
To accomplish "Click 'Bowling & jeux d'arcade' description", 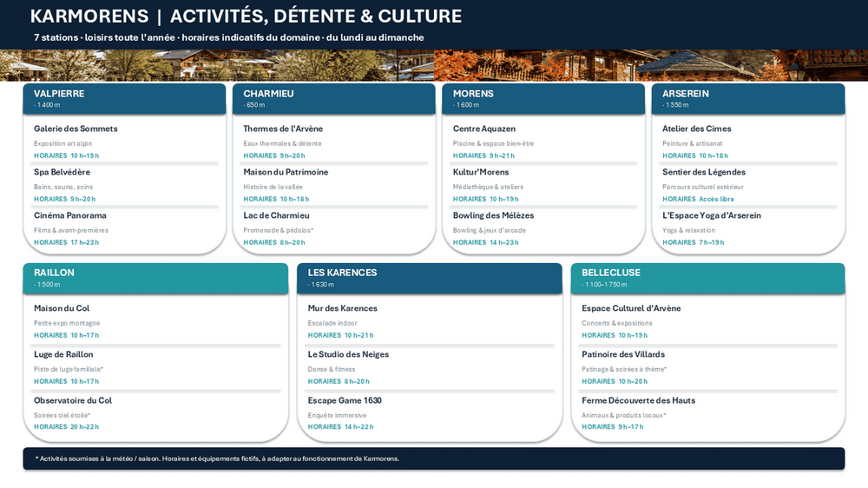I will coord(490,230).
